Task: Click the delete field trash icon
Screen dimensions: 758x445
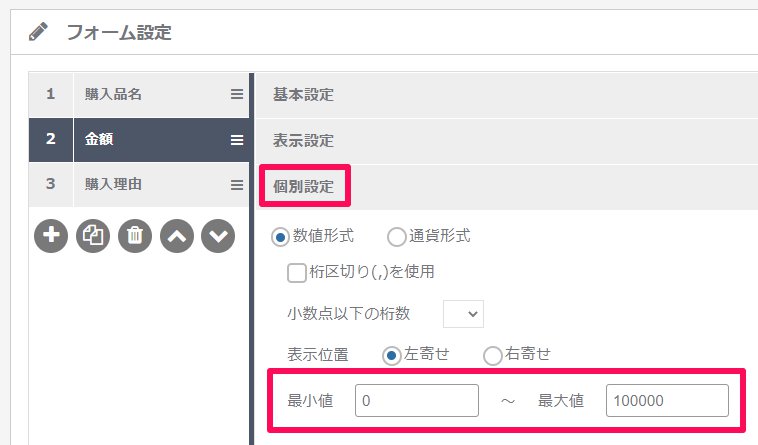Action: coord(135,236)
